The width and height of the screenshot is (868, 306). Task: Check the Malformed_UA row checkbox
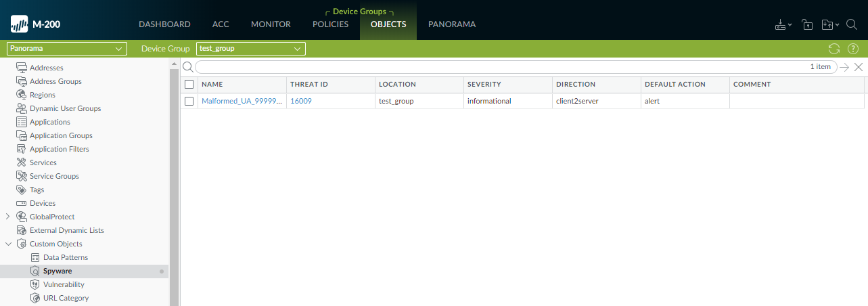pyautogui.click(x=189, y=101)
